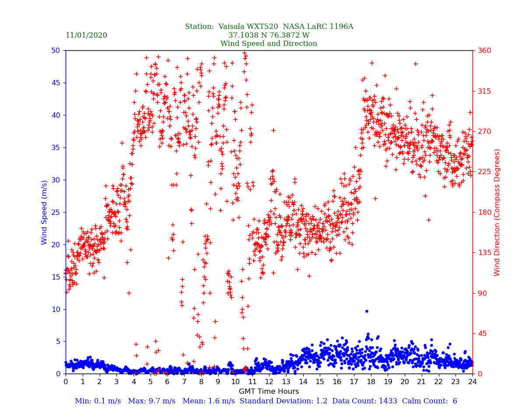Image resolution: width=525 pixels, height=420 pixels.
Task: Click the 45 label on the direction axis
Action: [x=481, y=333]
